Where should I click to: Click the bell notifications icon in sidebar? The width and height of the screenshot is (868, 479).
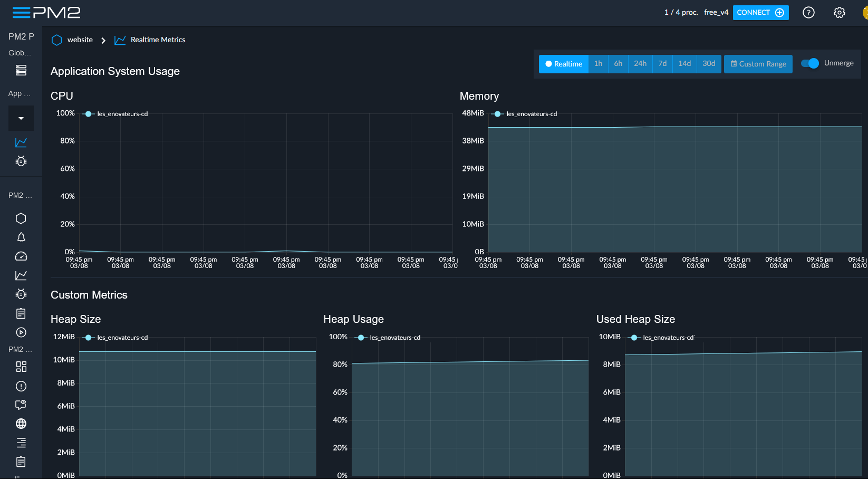pos(21,237)
